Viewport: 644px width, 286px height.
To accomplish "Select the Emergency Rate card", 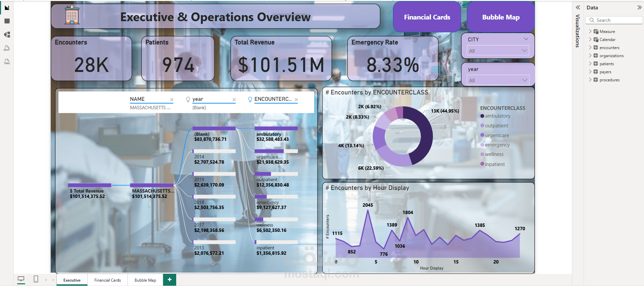I will point(393,58).
